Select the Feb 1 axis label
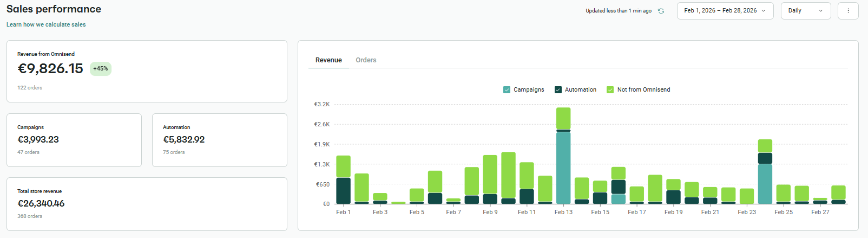 coord(343,212)
